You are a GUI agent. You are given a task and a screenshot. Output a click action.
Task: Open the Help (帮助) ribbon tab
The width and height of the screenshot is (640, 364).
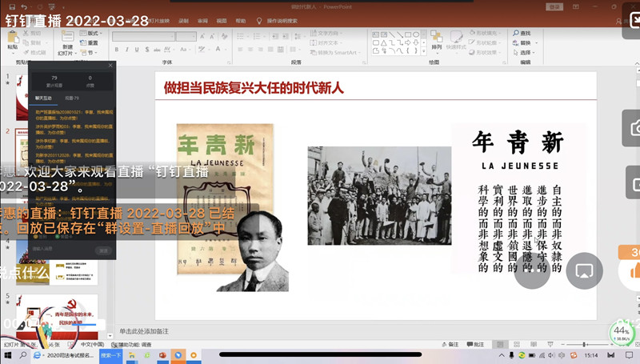(x=241, y=21)
